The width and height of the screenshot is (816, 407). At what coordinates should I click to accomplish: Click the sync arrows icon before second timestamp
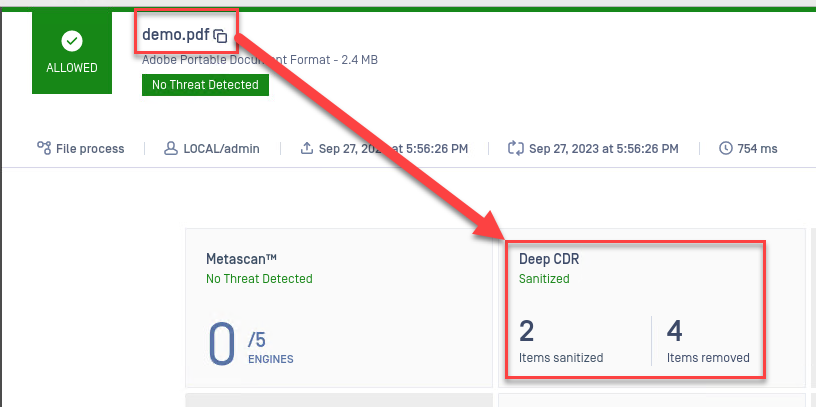(516, 149)
